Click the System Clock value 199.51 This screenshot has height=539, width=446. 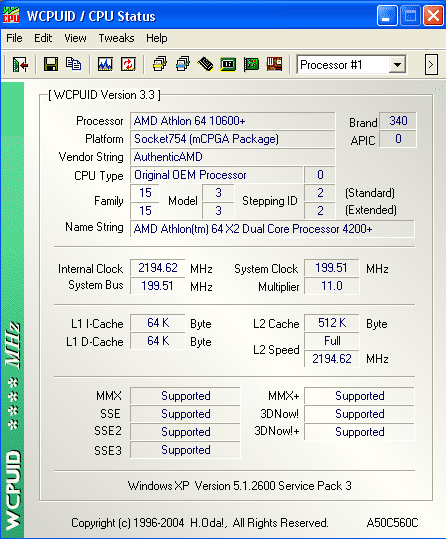pos(331,268)
